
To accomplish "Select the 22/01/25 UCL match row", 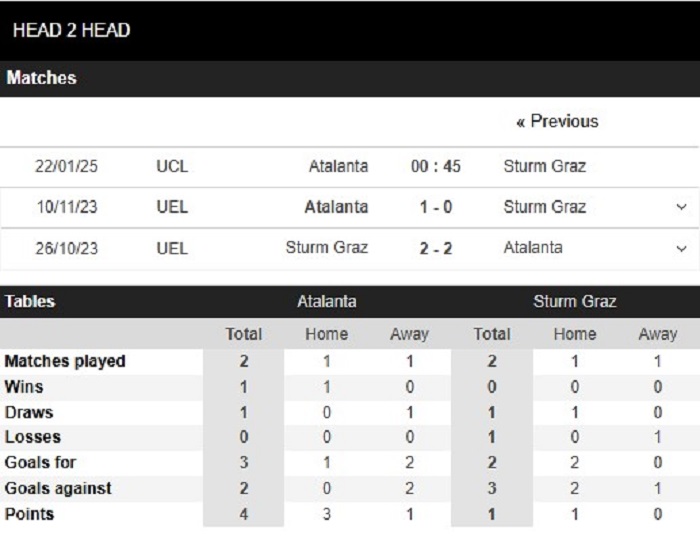I will pyautogui.click(x=350, y=166).
